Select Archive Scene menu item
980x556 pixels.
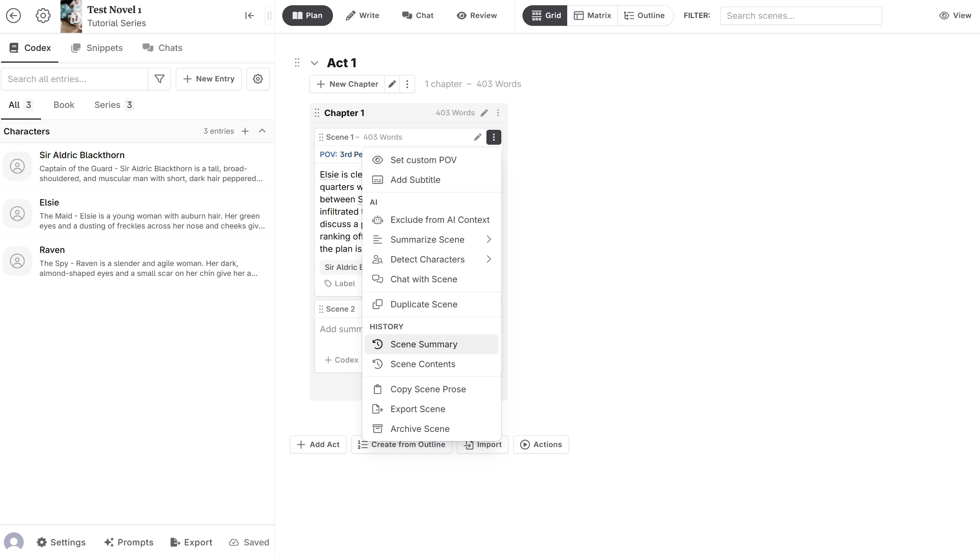(x=419, y=429)
